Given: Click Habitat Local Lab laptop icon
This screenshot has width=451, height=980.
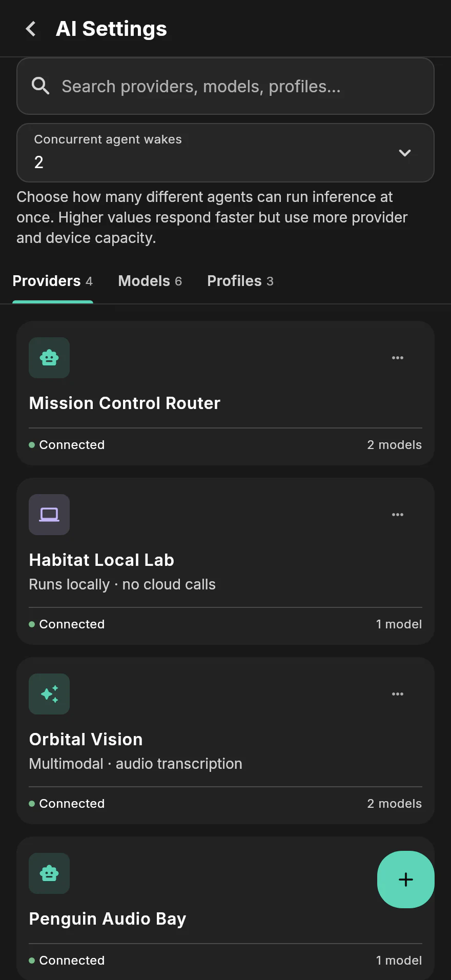Looking at the screenshot, I should point(49,515).
